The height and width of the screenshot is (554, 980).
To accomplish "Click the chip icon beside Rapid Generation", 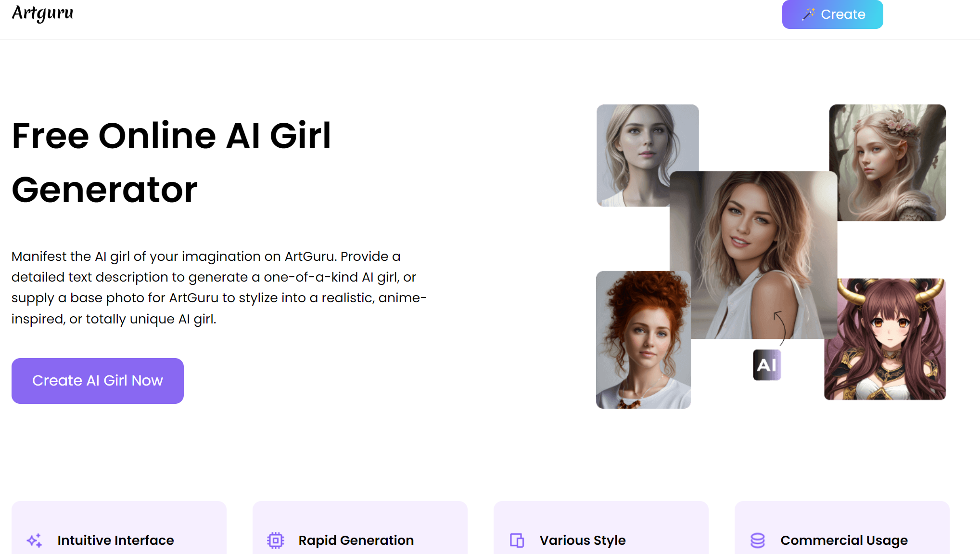I will point(276,541).
